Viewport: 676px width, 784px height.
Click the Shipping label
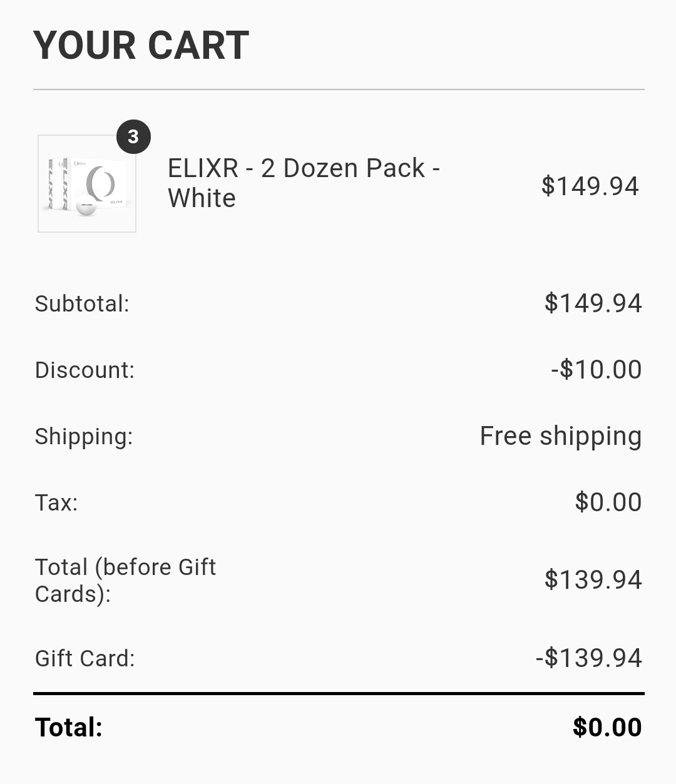[x=84, y=436]
